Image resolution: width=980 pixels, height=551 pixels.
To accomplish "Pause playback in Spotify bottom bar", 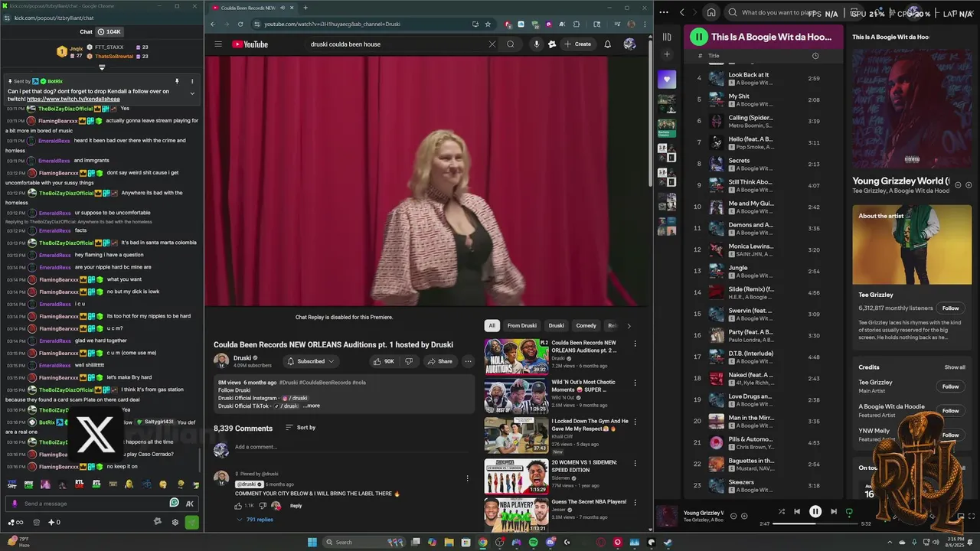I will click(815, 512).
